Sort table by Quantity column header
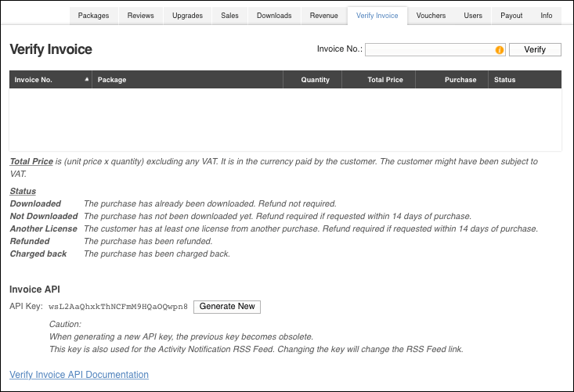The image size is (574, 392). click(315, 80)
